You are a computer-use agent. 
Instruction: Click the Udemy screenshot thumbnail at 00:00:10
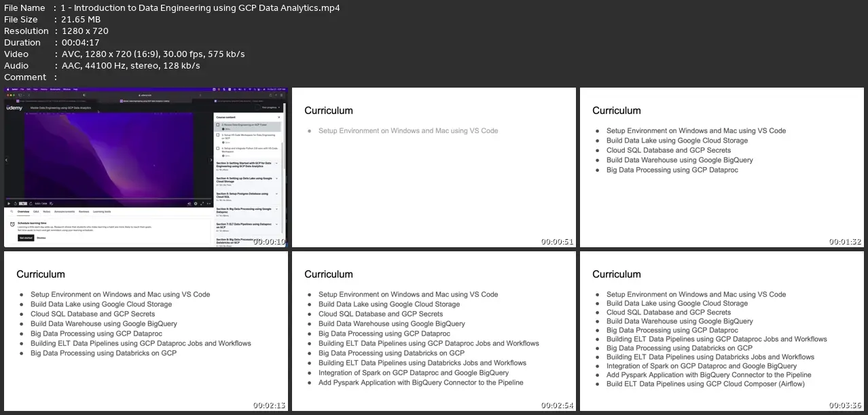click(145, 167)
